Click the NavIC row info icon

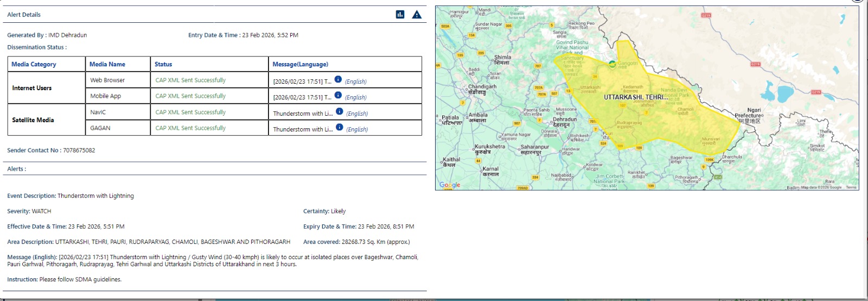pyautogui.click(x=339, y=111)
